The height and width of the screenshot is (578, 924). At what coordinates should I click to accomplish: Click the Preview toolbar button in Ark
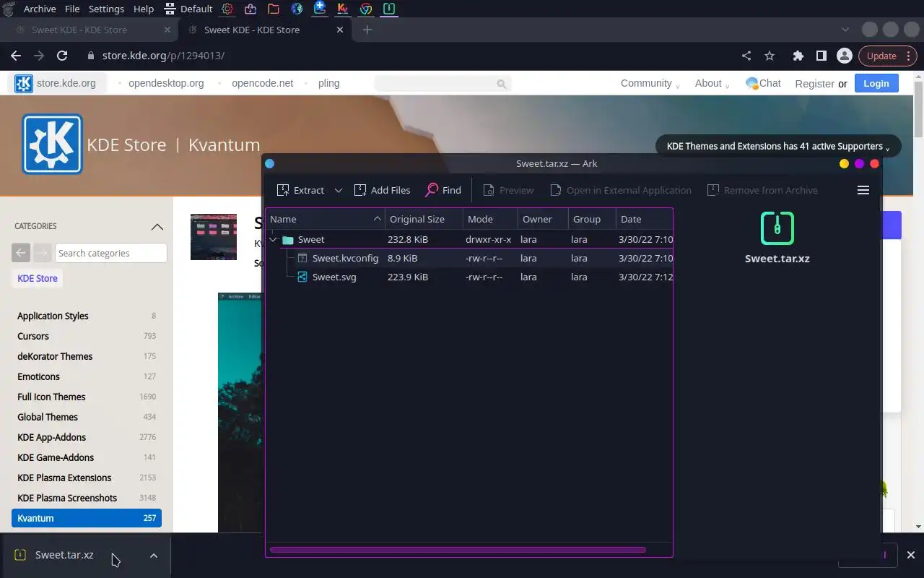(x=508, y=190)
